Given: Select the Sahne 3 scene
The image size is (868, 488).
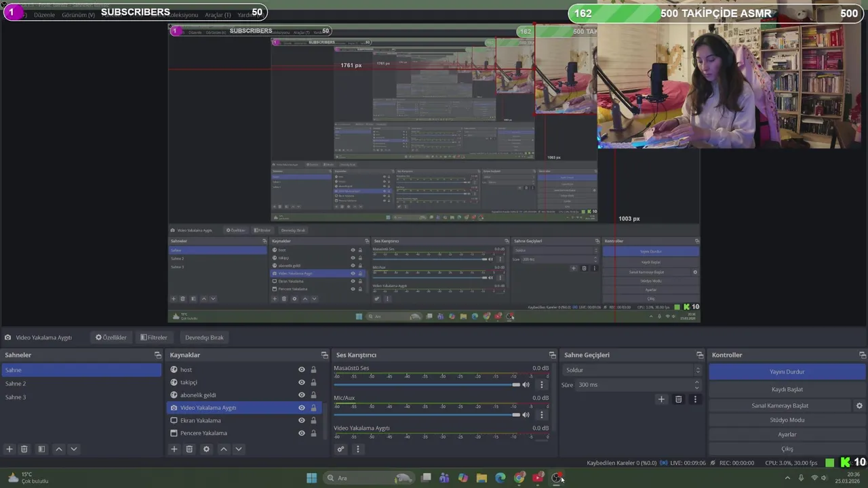Looking at the screenshot, I should point(81,397).
